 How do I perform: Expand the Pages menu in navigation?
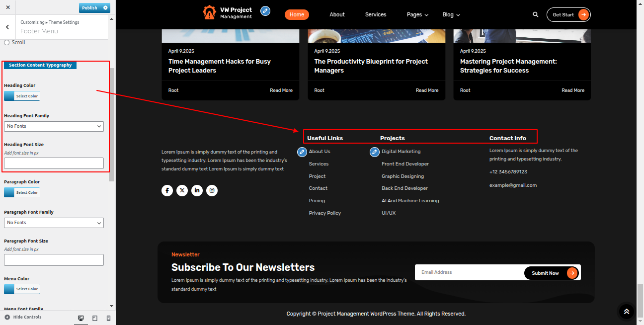pyautogui.click(x=417, y=15)
